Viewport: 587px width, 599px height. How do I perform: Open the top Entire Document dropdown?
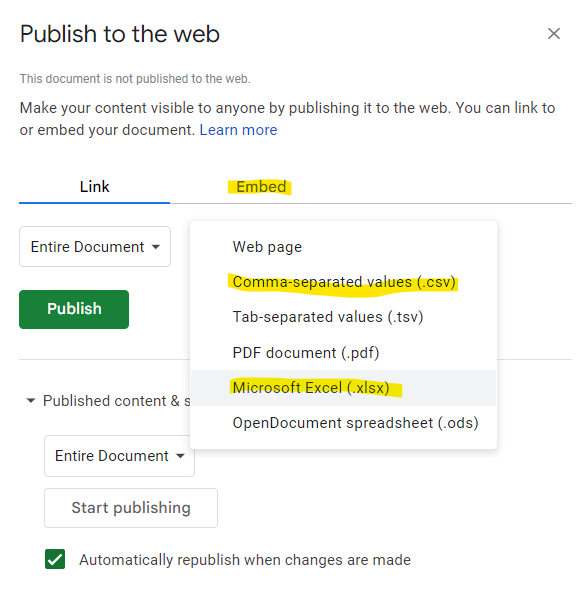(x=95, y=246)
